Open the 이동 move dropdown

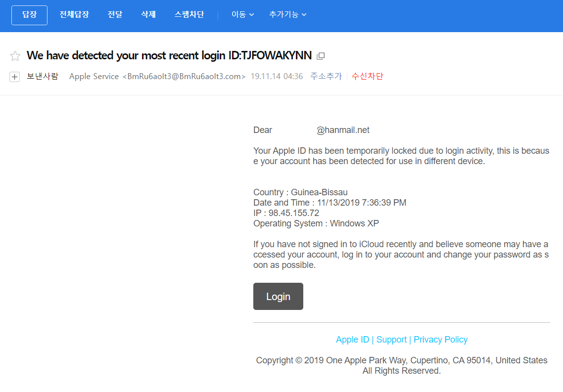click(243, 15)
